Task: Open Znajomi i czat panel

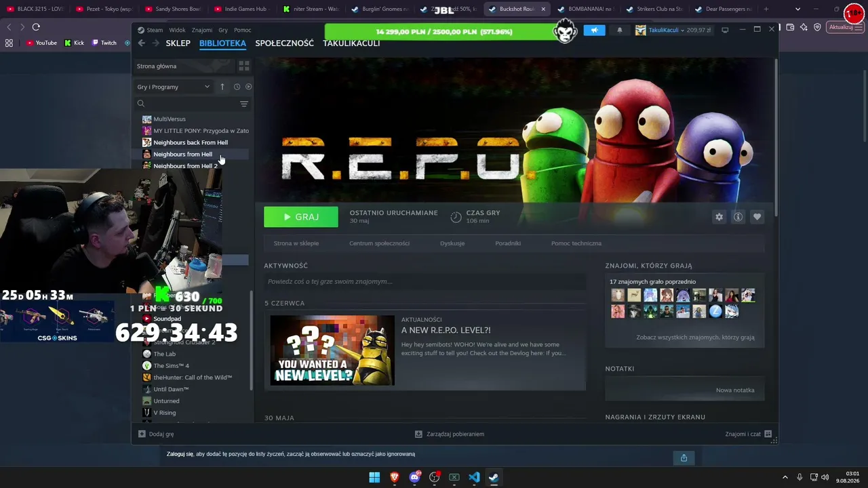Action: pyautogui.click(x=749, y=434)
